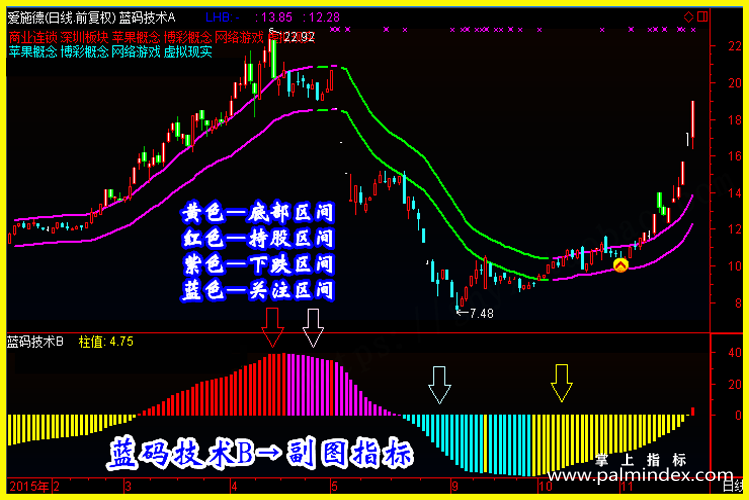Click the 日线 period label at bottom right
Screen dimensions: 749x500
[733, 486]
